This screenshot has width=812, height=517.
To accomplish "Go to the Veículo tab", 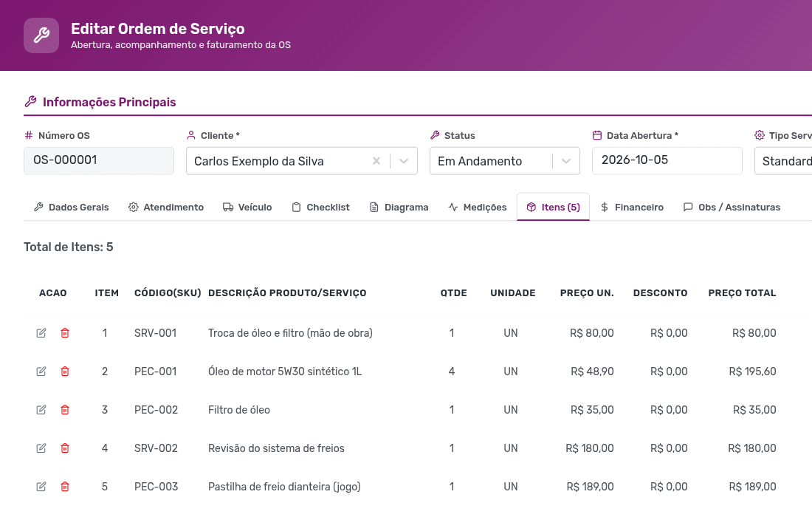I will pyautogui.click(x=247, y=208).
